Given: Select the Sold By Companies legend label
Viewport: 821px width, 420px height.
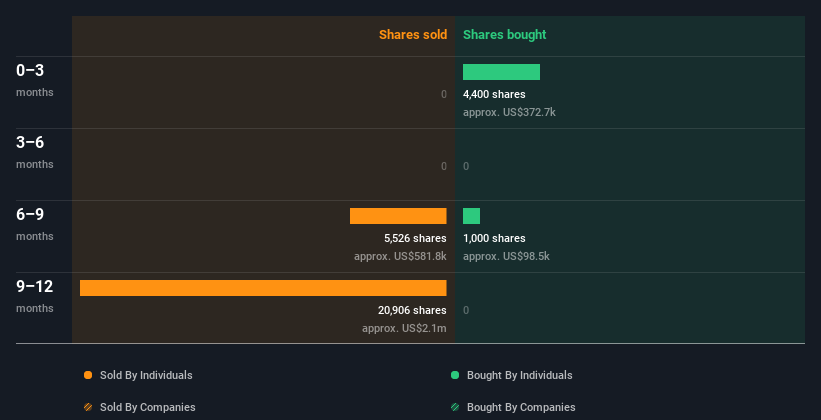Looking at the screenshot, I should (x=148, y=407).
